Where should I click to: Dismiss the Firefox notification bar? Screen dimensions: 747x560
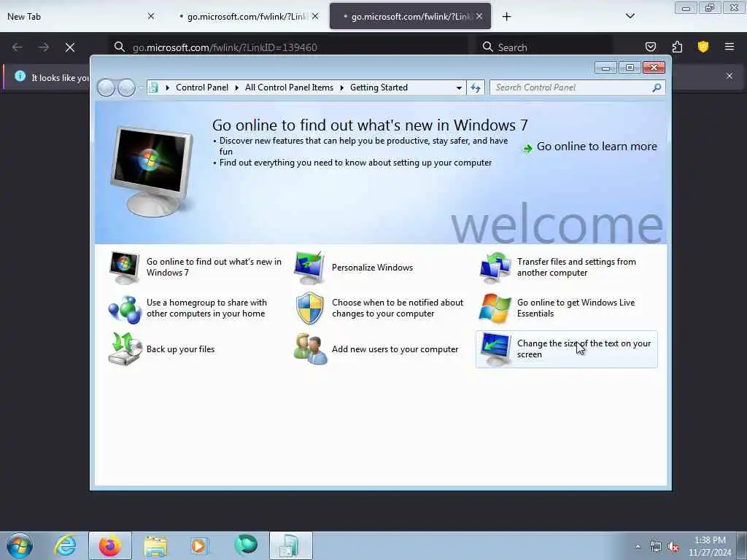tap(729, 76)
